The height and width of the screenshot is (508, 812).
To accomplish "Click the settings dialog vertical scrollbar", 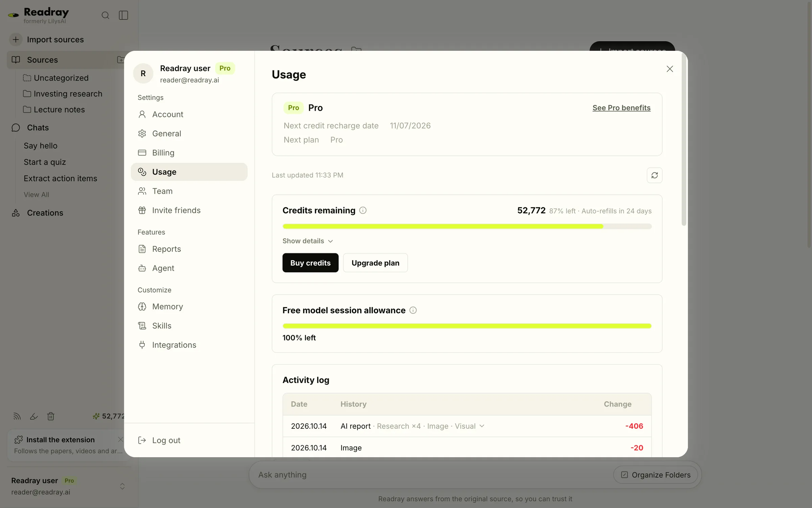I will (x=684, y=140).
